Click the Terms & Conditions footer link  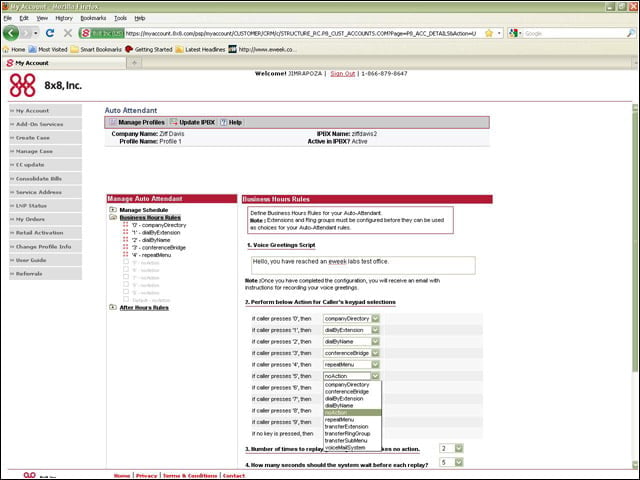click(x=190, y=476)
